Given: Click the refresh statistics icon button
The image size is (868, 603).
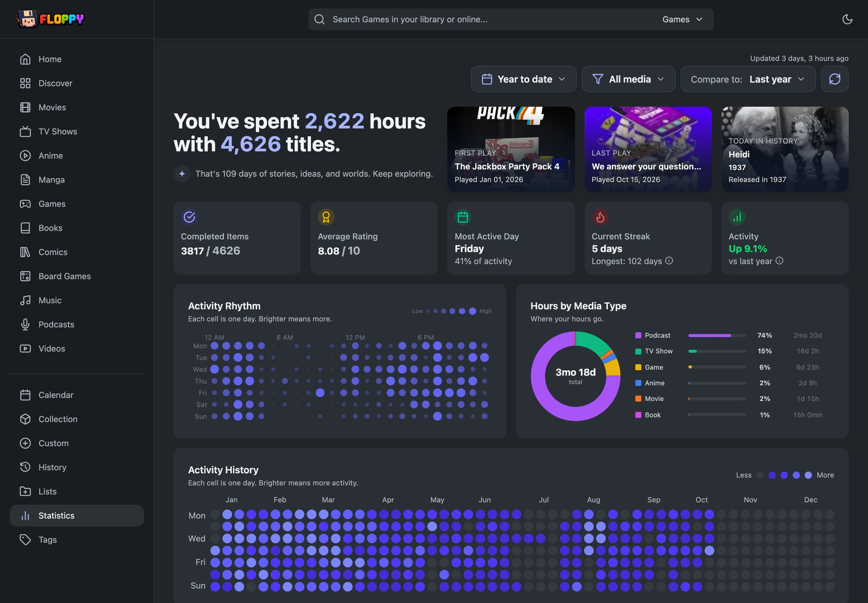Looking at the screenshot, I should (835, 79).
